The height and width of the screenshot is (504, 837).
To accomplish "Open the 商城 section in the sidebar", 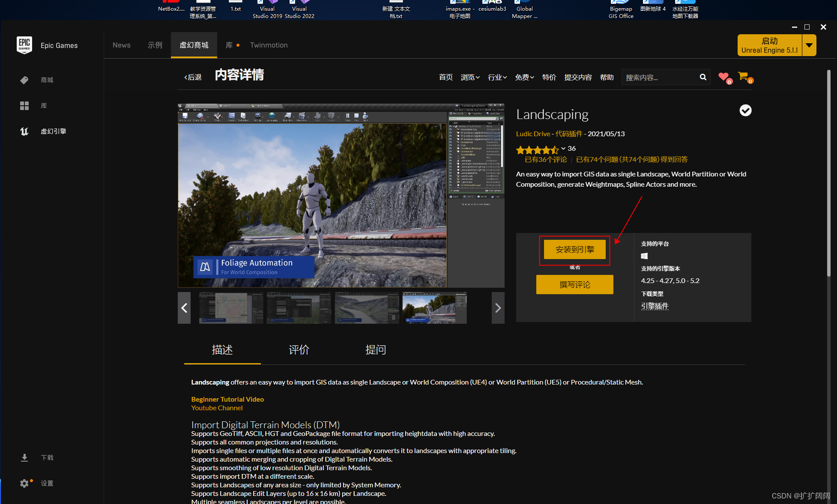I will tap(47, 80).
